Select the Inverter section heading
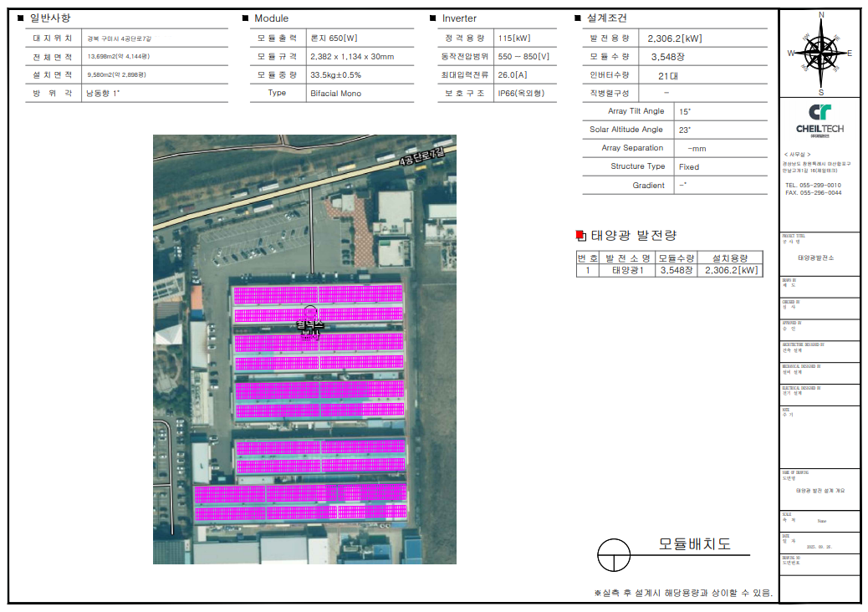The image size is (868, 612). pyautogui.click(x=459, y=18)
